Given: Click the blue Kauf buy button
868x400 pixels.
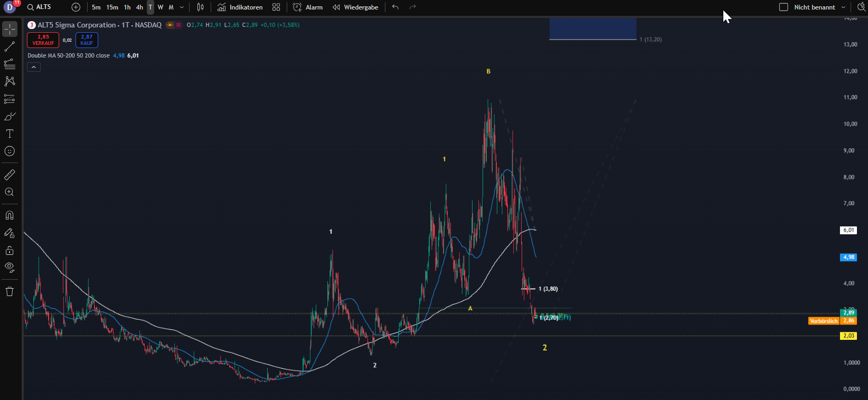Looking at the screenshot, I should 87,40.
